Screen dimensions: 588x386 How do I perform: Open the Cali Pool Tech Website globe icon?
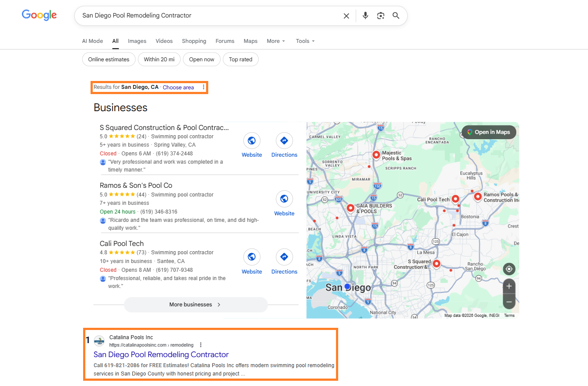252,257
